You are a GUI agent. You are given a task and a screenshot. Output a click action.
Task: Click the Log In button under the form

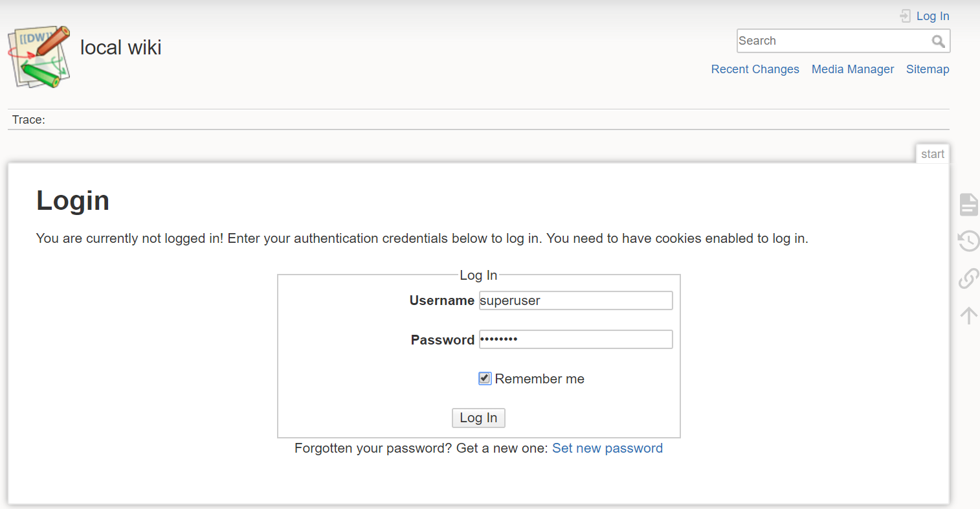[478, 418]
